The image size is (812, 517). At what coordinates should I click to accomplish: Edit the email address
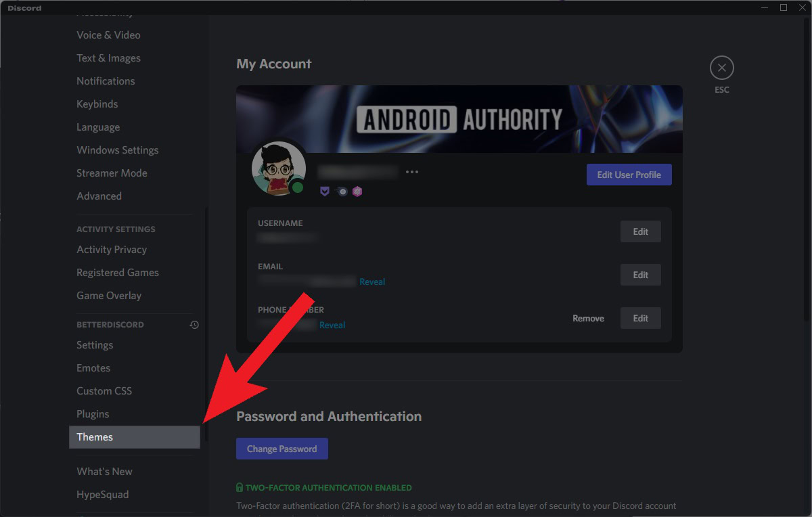(640, 275)
